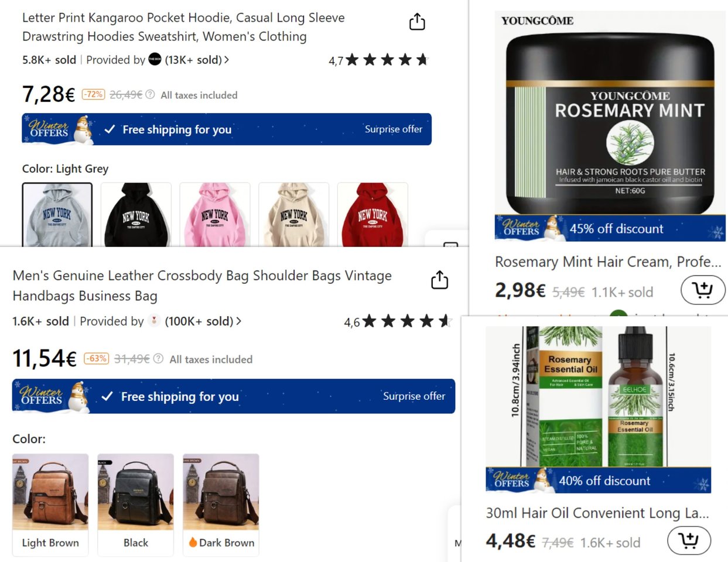Open the Rosemary Essential Oil product image
The width and height of the screenshot is (728, 562).
click(599, 409)
